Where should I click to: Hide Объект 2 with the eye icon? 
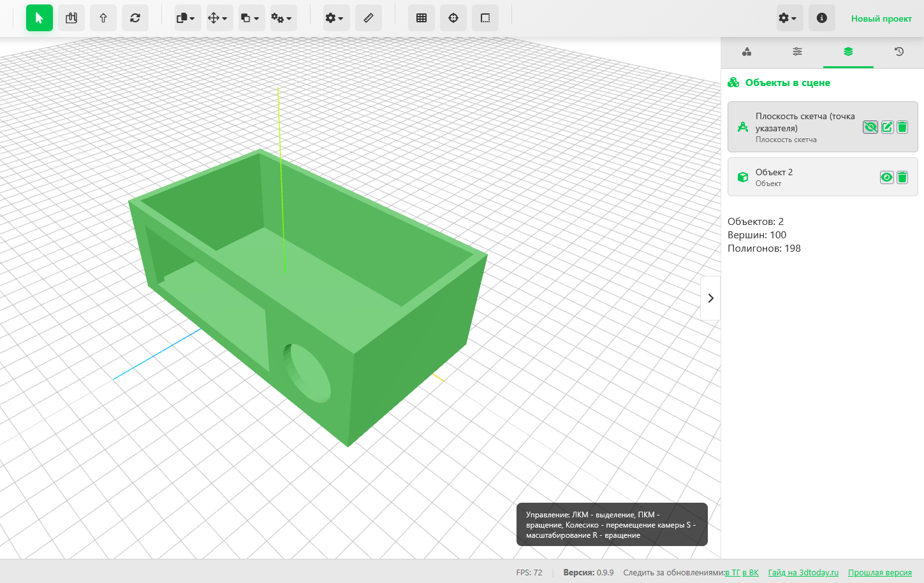point(886,177)
